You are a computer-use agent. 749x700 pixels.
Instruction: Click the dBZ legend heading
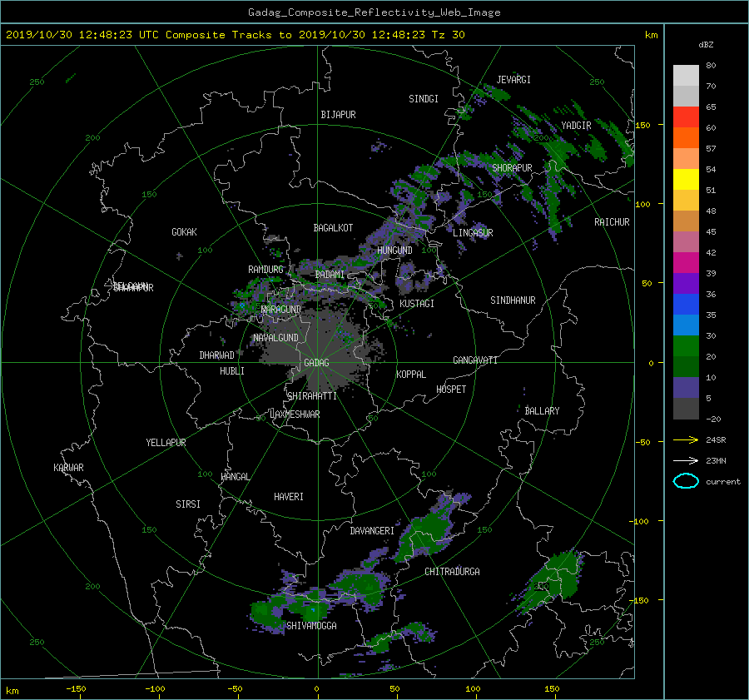(706, 44)
